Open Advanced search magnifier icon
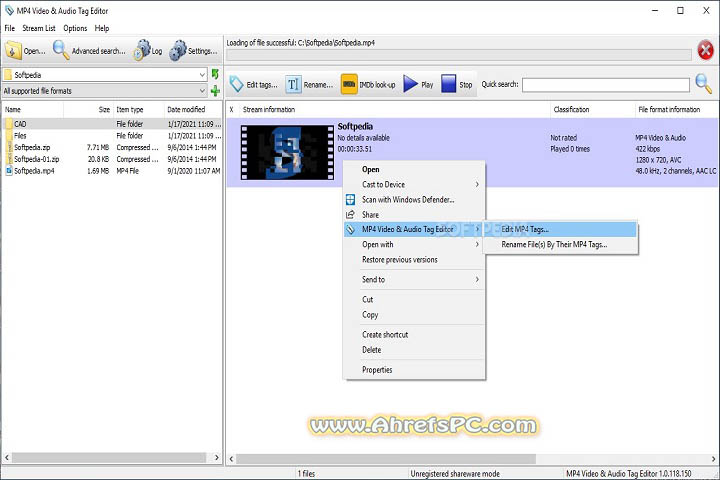The image size is (720, 480). click(x=61, y=51)
